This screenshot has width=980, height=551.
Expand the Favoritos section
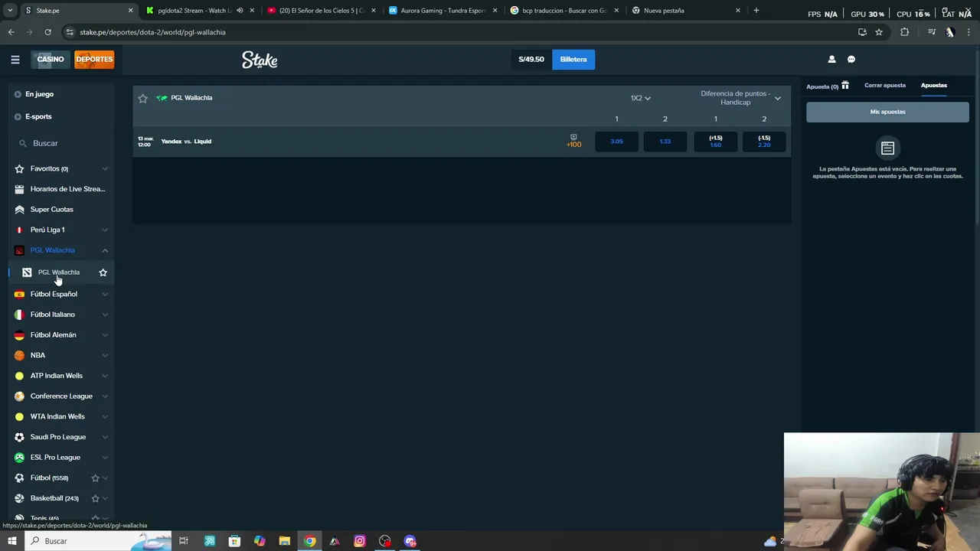point(105,168)
